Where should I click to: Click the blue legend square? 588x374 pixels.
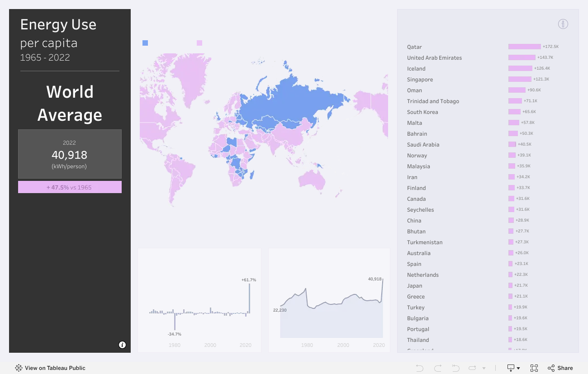(x=145, y=43)
